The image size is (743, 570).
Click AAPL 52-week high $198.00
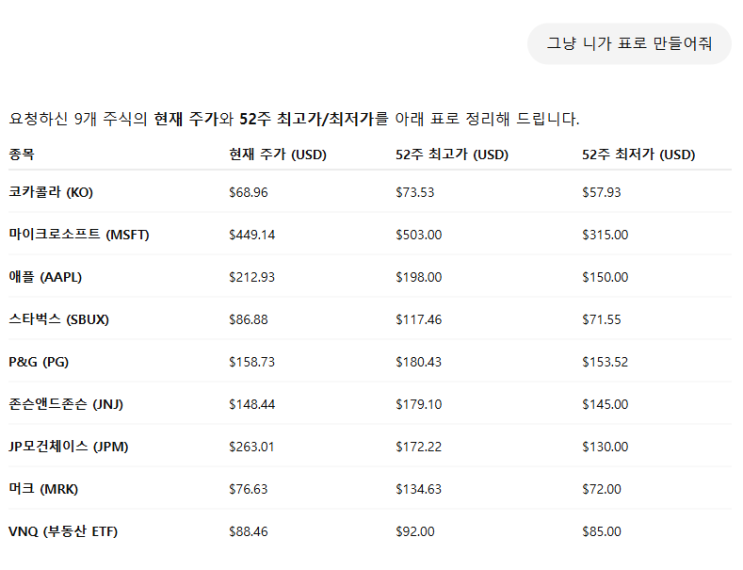point(418,277)
